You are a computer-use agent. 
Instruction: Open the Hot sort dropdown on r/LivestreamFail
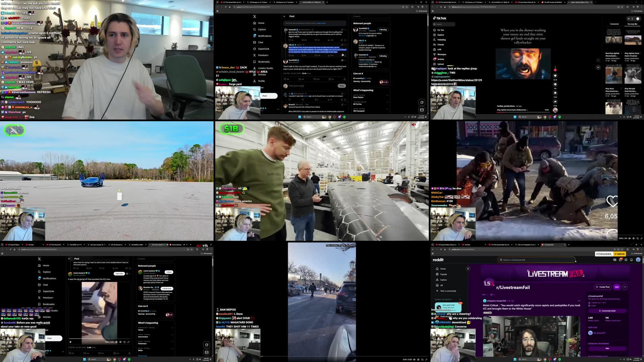(485, 295)
